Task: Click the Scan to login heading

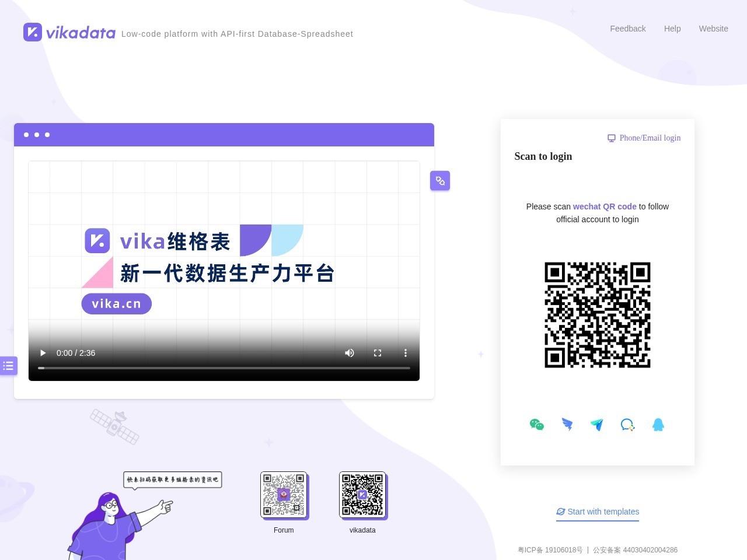Action: pos(543,156)
